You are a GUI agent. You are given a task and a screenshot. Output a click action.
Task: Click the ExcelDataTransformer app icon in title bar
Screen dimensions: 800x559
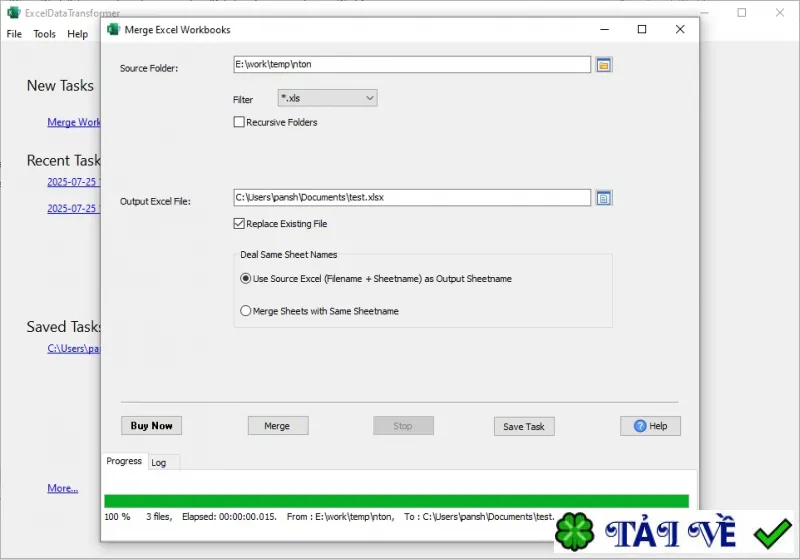pos(14,12)
